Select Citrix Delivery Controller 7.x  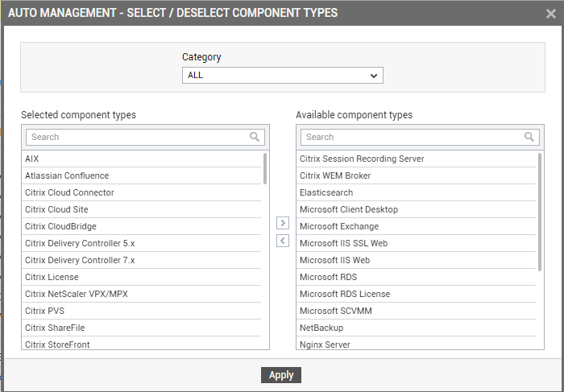pyautogui.click(x=143, y=260)
